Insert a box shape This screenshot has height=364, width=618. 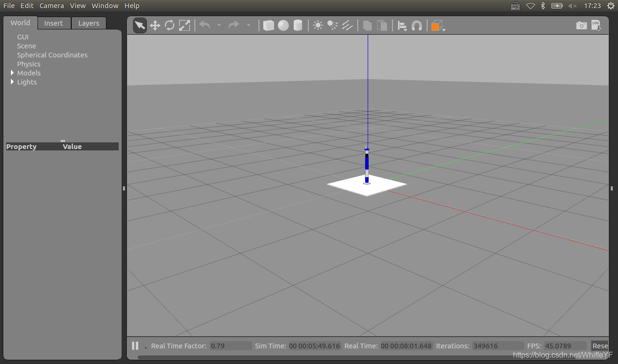(268, 25)
